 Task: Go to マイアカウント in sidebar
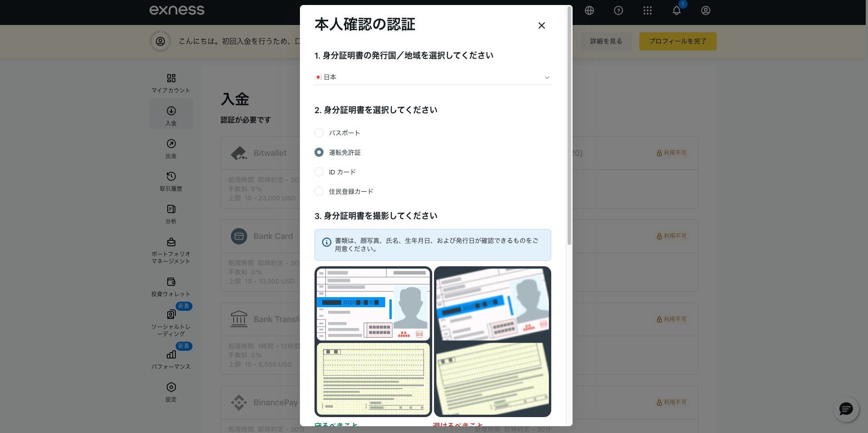coord(171,83)
